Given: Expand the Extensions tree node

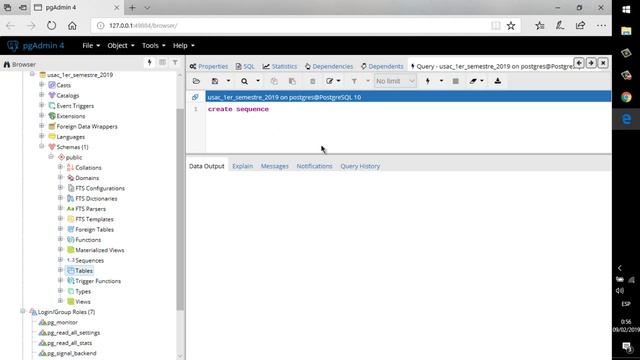Looking at the screenshot, I should coord(41,116).
